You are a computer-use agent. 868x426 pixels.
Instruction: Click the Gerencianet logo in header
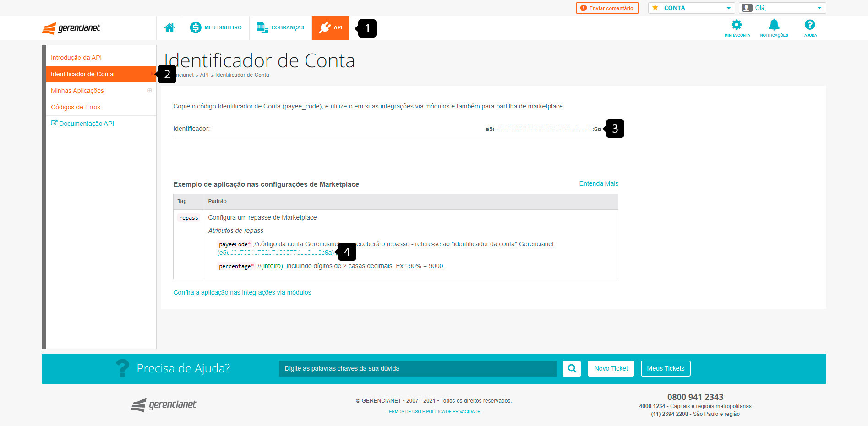pyautogui.click(x=71, y=28)
